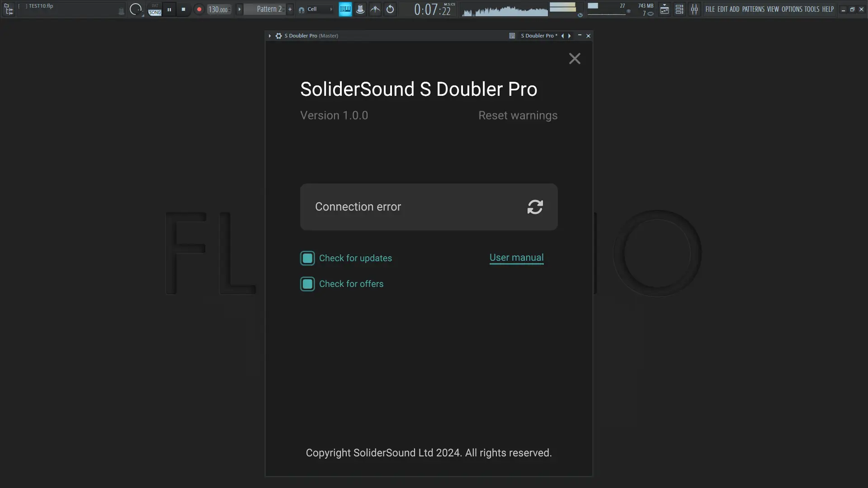Open the Cell snap dropdown

click(x=316, y=9)
